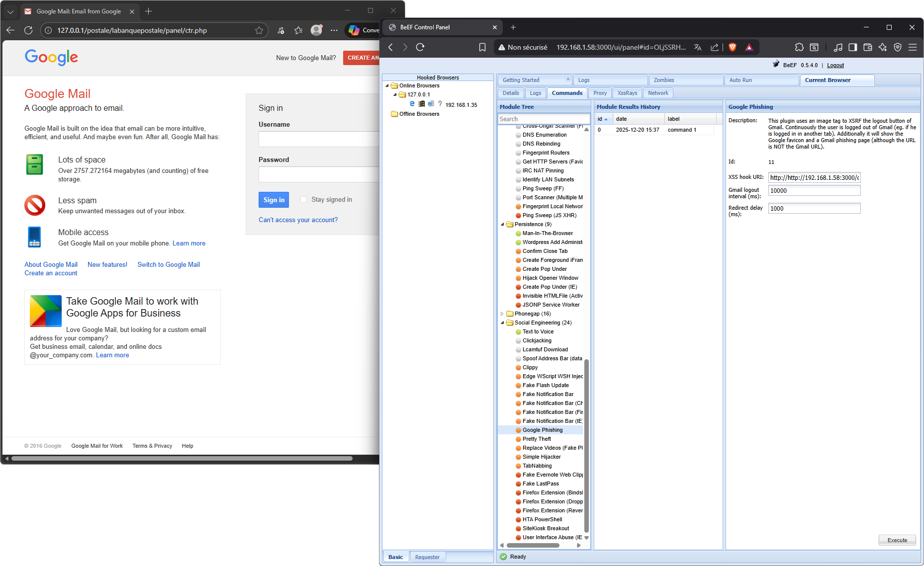Check the Stay signed in checkbox
Viewport: 924px width, 566px height.
[303, 200]
